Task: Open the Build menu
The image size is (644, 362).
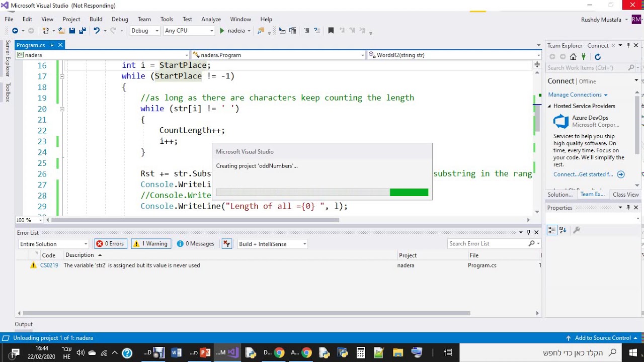Action: (96, 19)
